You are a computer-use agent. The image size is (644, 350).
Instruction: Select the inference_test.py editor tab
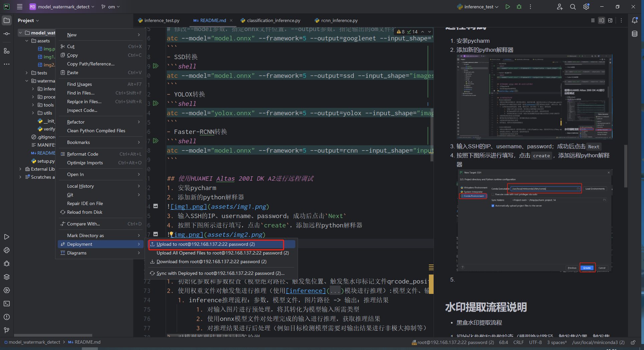[x=159, y=20]
